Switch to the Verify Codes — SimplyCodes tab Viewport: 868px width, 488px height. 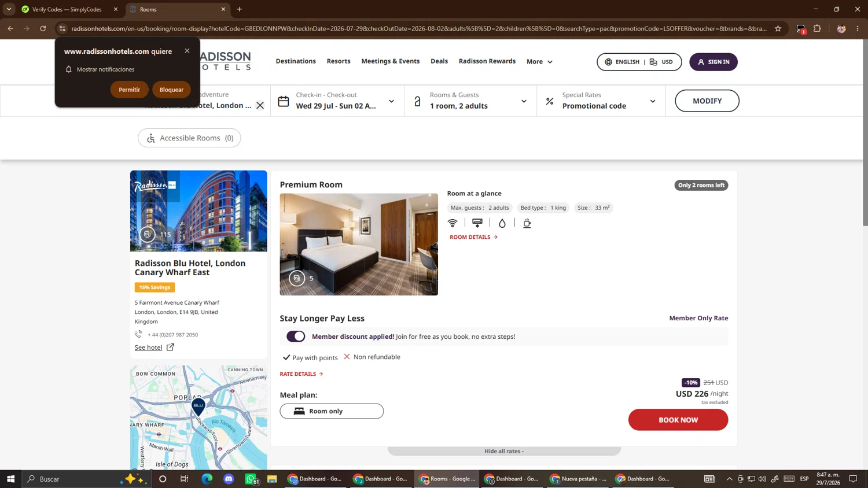(67, 9)
